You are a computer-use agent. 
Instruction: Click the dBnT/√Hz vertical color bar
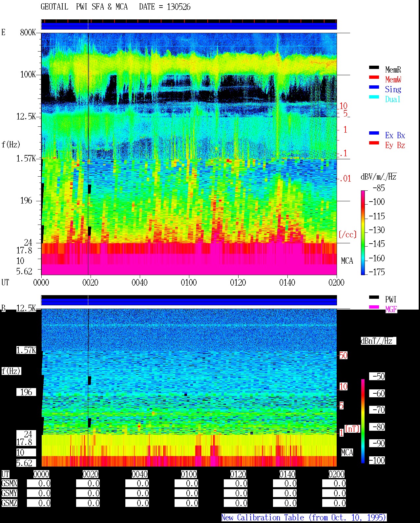click(x=363, y=421)
